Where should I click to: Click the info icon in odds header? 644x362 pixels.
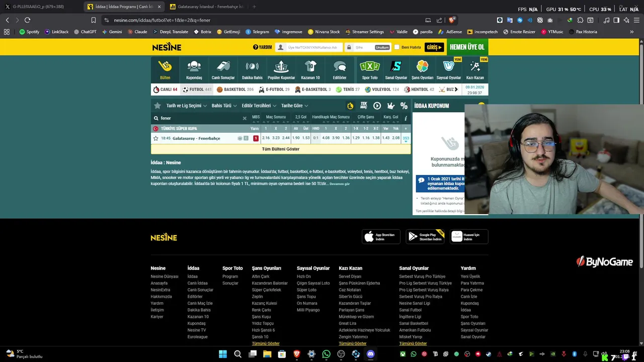(406, 118)
